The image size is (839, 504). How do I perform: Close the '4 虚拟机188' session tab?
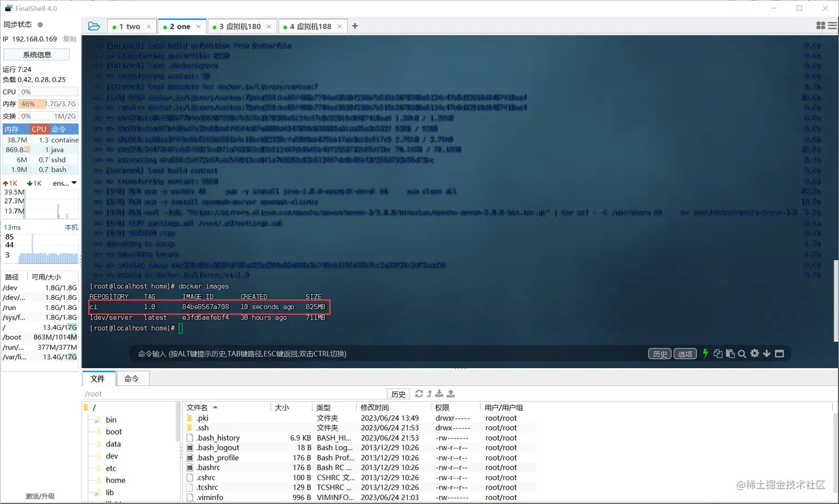point(340,27)
